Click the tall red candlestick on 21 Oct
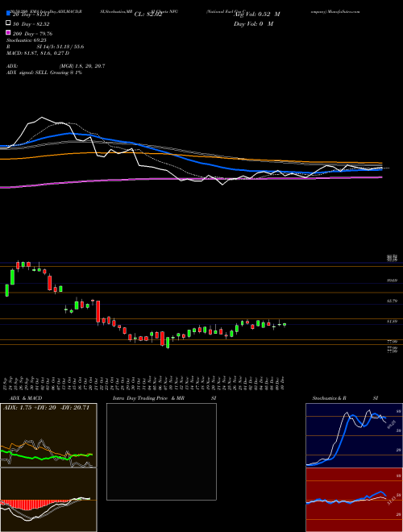 98,311
